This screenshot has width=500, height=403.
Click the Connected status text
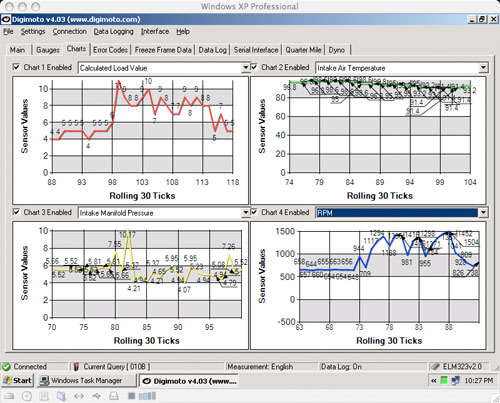click(x=30, y=367)
